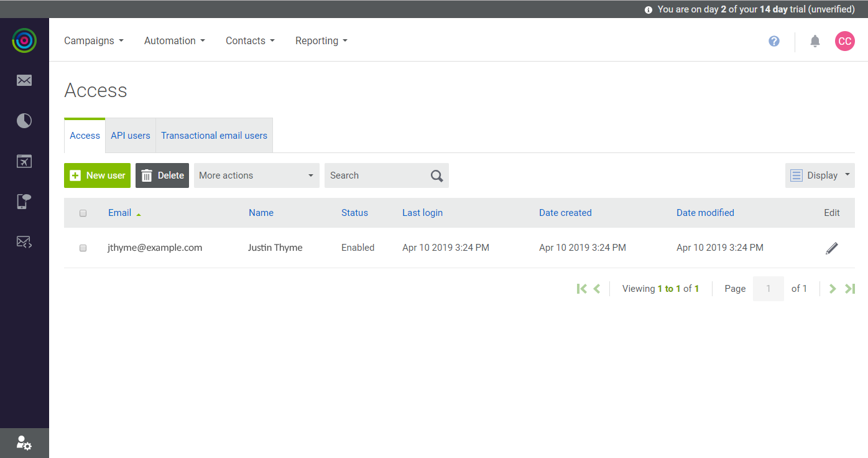This screenshot has width=868, height=458.
Task: Click the envelope email icon in sidebar
Action: pyautogui.click(x=24, y=80)
